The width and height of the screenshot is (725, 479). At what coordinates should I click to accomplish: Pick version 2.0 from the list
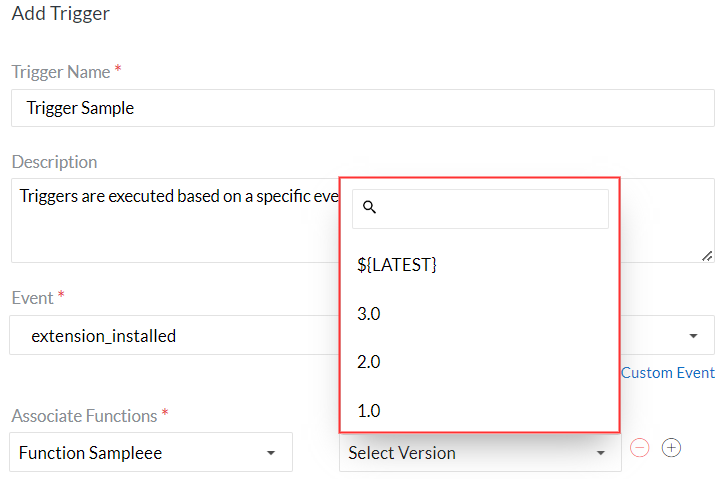click(369, 362)
